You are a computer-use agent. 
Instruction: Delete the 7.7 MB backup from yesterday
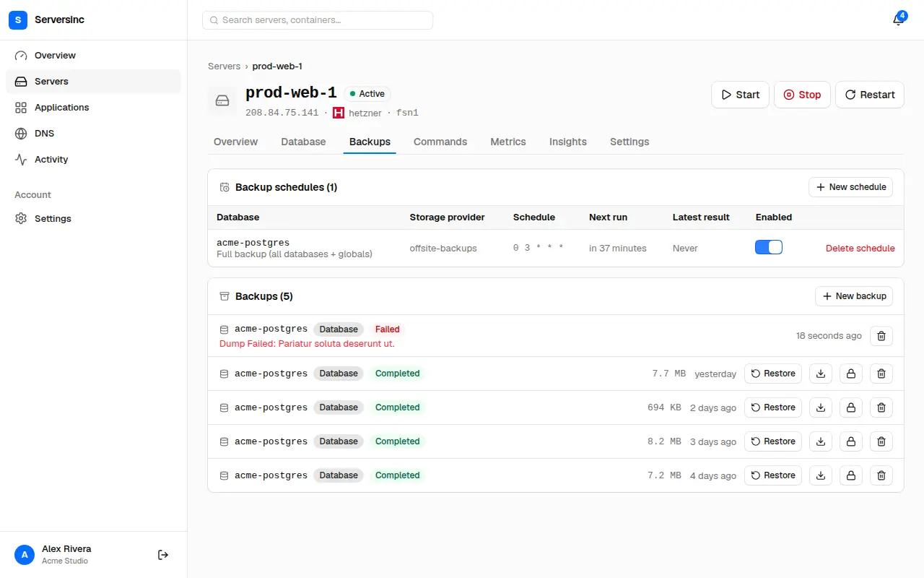881,374
